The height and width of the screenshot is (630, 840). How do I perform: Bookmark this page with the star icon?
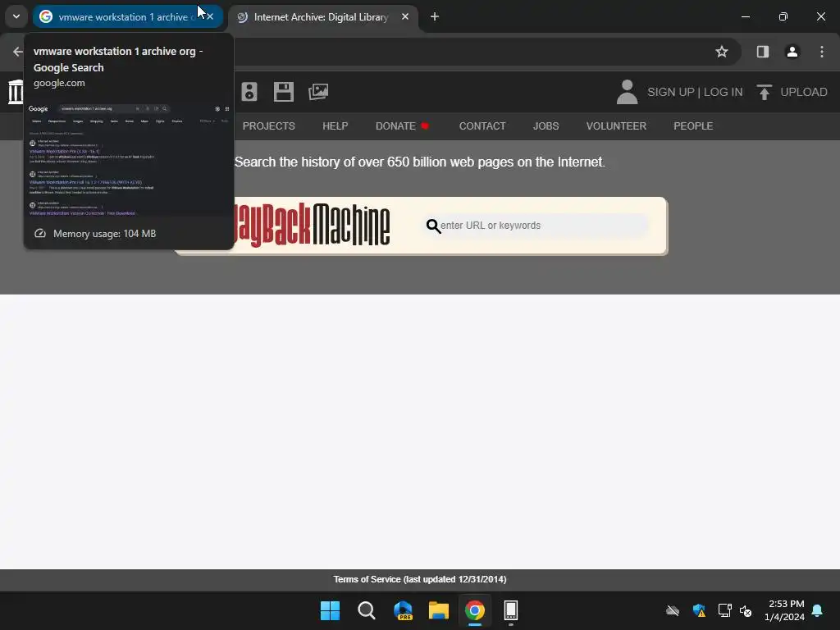click(722, 52)
